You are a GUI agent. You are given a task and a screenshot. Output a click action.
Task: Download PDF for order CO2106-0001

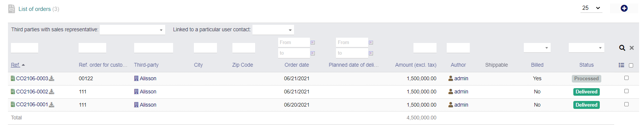[x=52, y=105]
